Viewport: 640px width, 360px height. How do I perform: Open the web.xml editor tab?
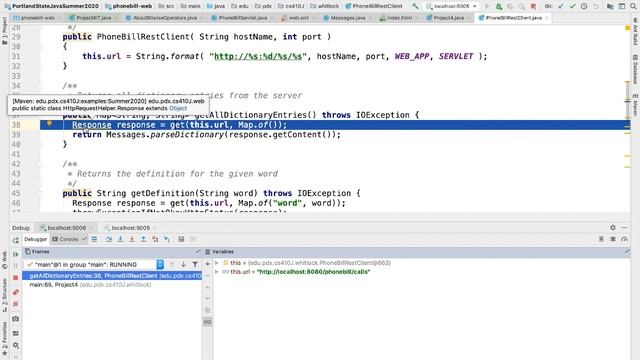click(x=298, y=18)
